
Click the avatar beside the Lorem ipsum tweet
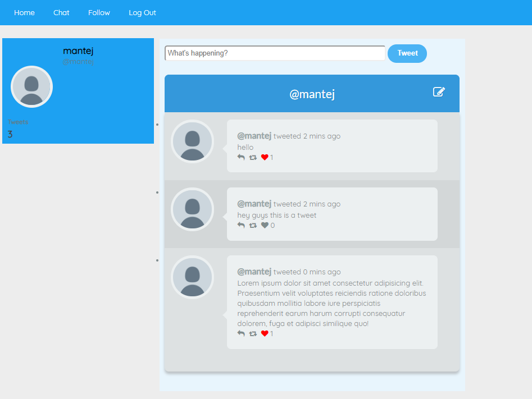tap(192, 277)
